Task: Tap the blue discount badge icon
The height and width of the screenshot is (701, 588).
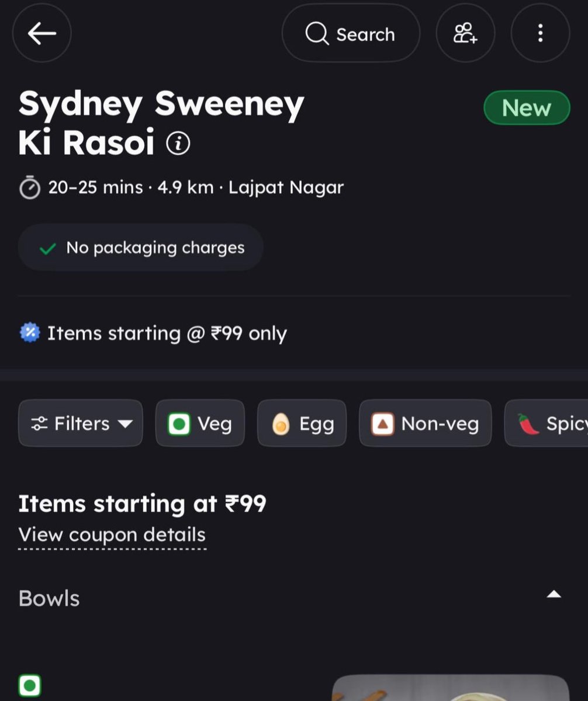Action: (x=30, y=333)
